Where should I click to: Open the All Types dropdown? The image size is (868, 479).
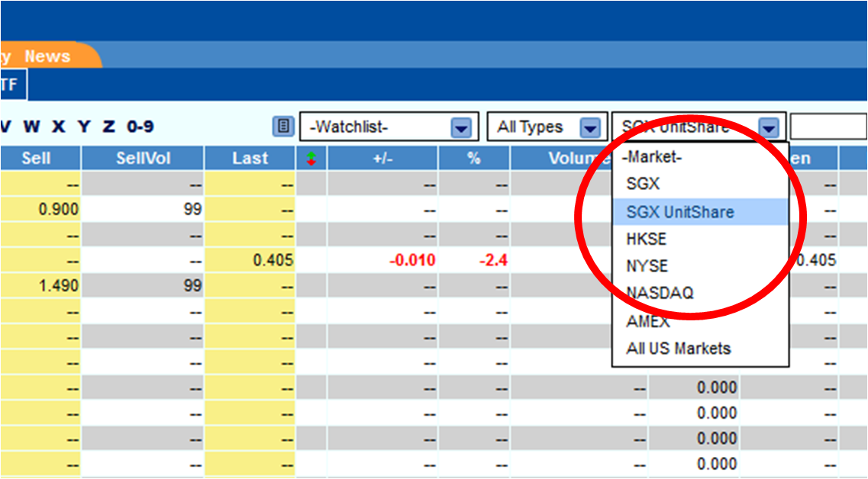[591, 126]
